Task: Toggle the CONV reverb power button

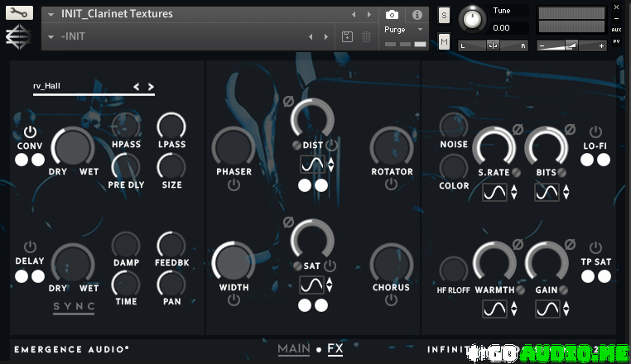Action: (x=30, y=132)
